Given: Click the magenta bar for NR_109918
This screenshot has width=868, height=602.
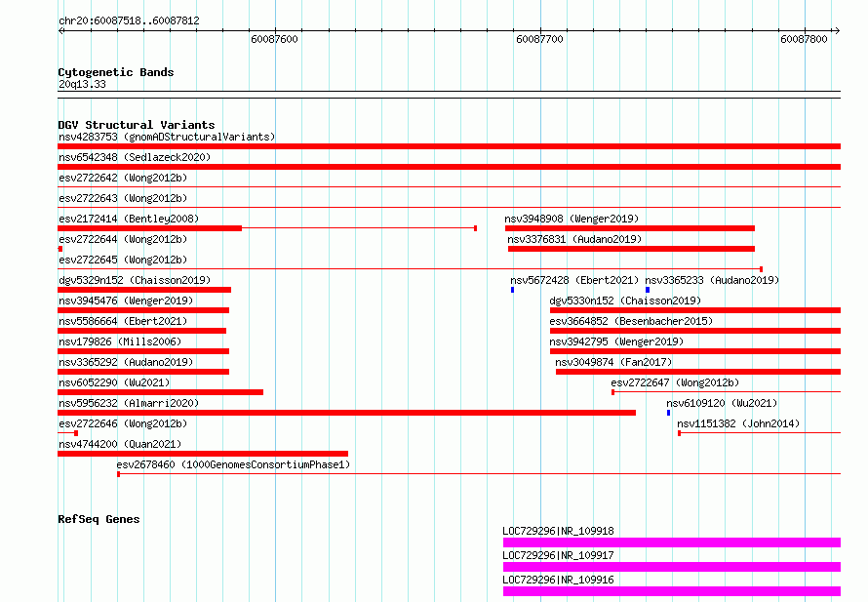Looking at the screenshot, I should pyautogui.click(x=672, y=542).
